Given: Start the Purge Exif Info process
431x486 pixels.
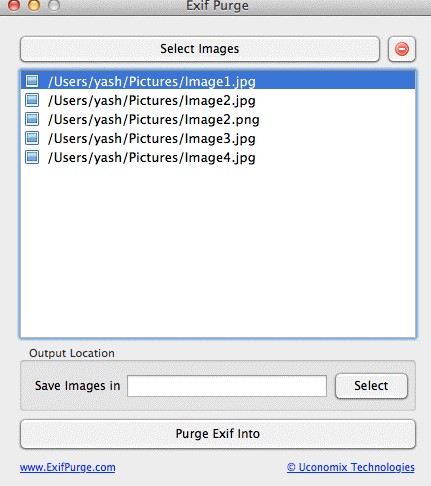Looking at the screenshot, I should point(218,434).
